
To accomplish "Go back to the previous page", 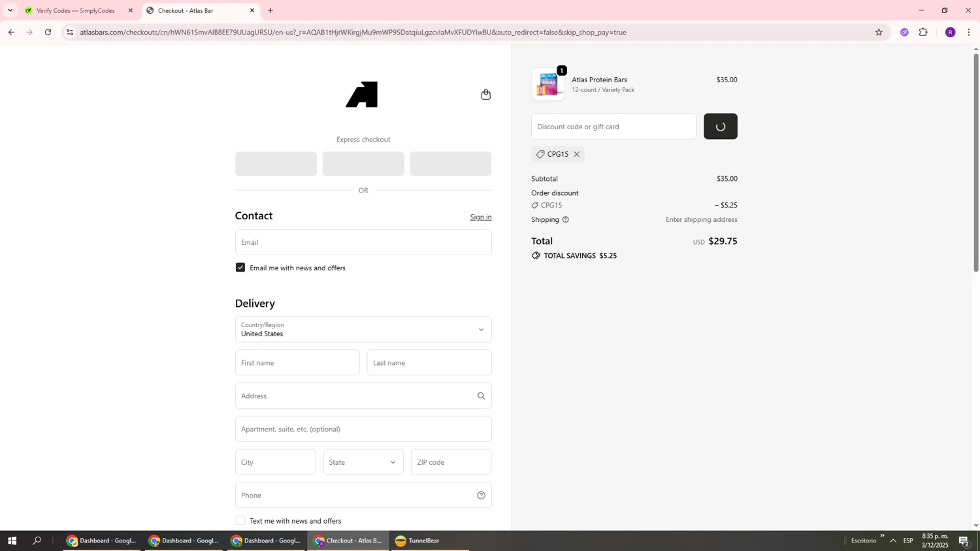I will [x=11, y=32].
